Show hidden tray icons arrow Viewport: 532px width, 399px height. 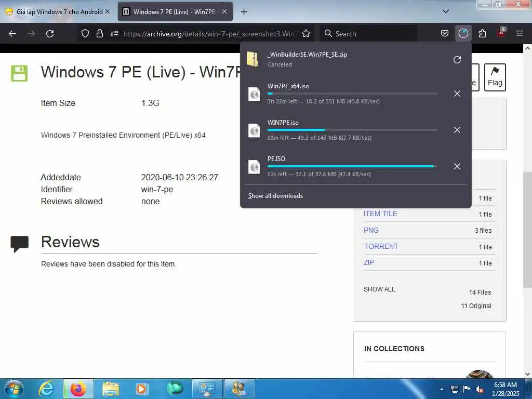tap(442, 389)
